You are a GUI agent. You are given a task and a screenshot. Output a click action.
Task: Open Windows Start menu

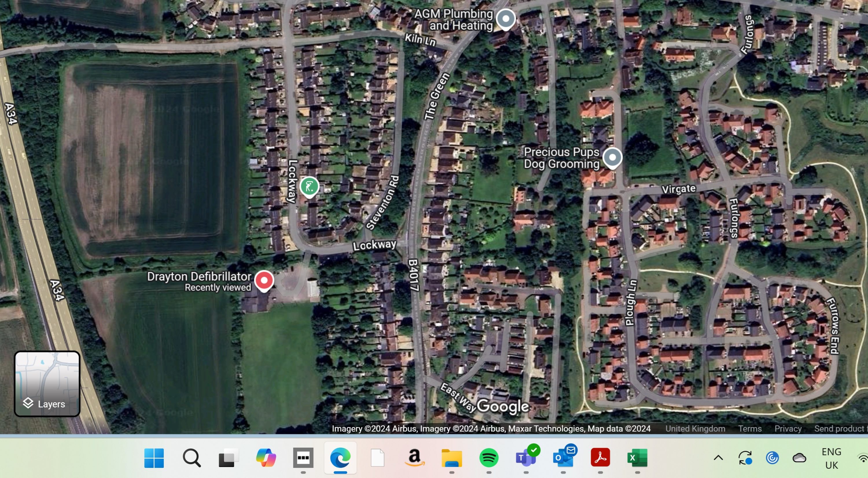[154, 458]
